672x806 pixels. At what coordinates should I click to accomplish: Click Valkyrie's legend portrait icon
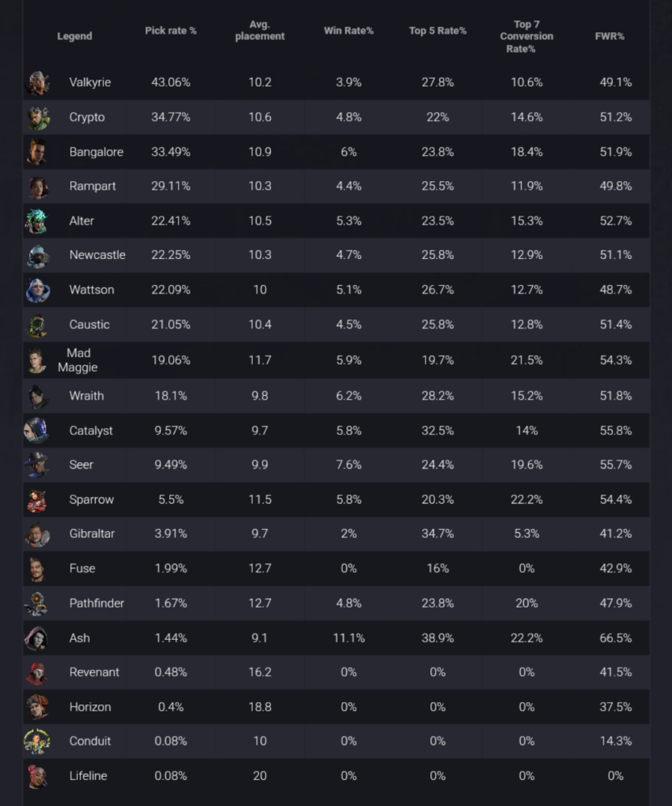(37, 83)
